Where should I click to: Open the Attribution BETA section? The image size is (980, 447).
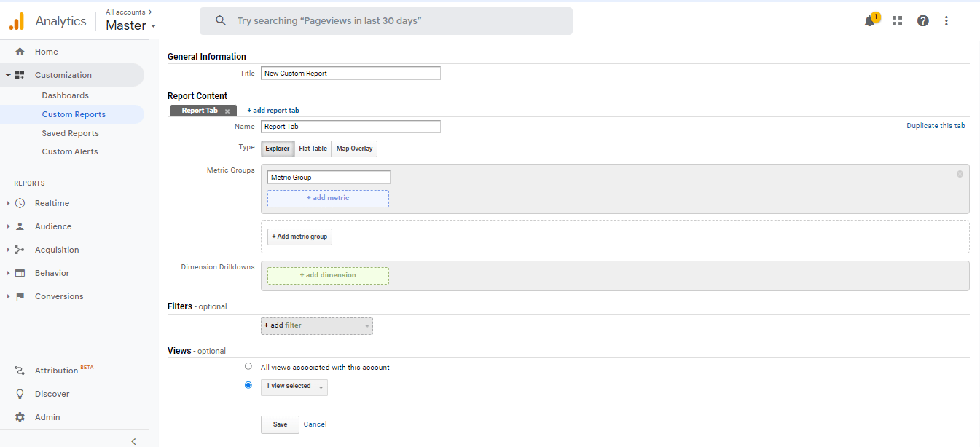(x=56, y=370)
